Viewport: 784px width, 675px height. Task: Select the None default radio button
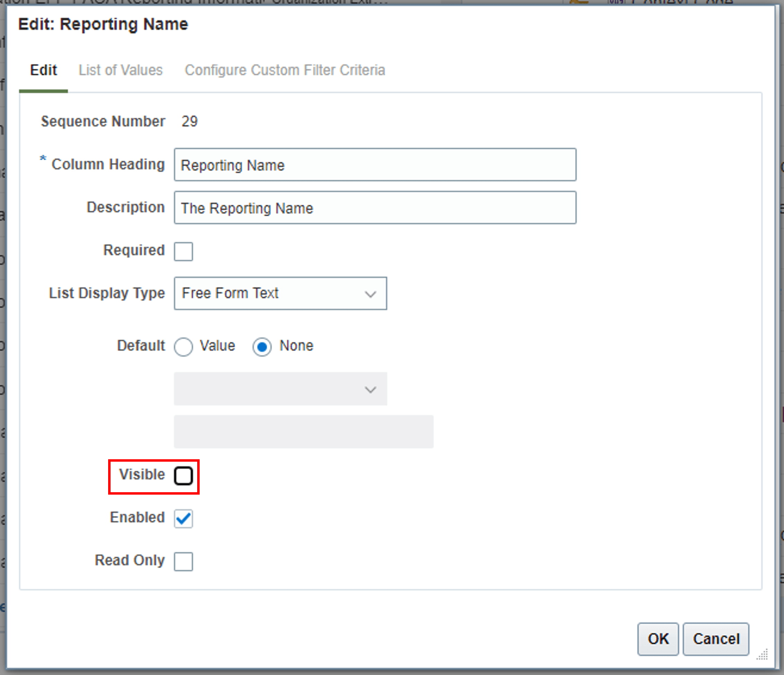click(x=262, y=347)
